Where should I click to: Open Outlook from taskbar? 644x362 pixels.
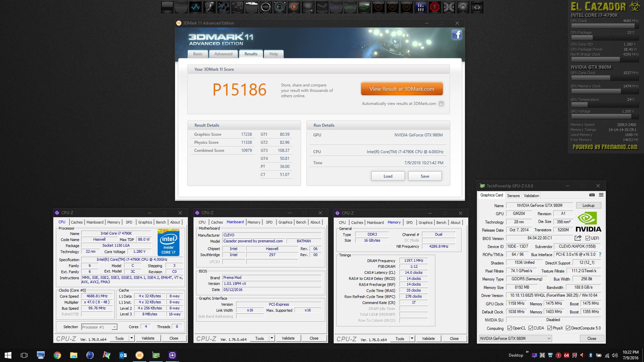coord(123,355)
